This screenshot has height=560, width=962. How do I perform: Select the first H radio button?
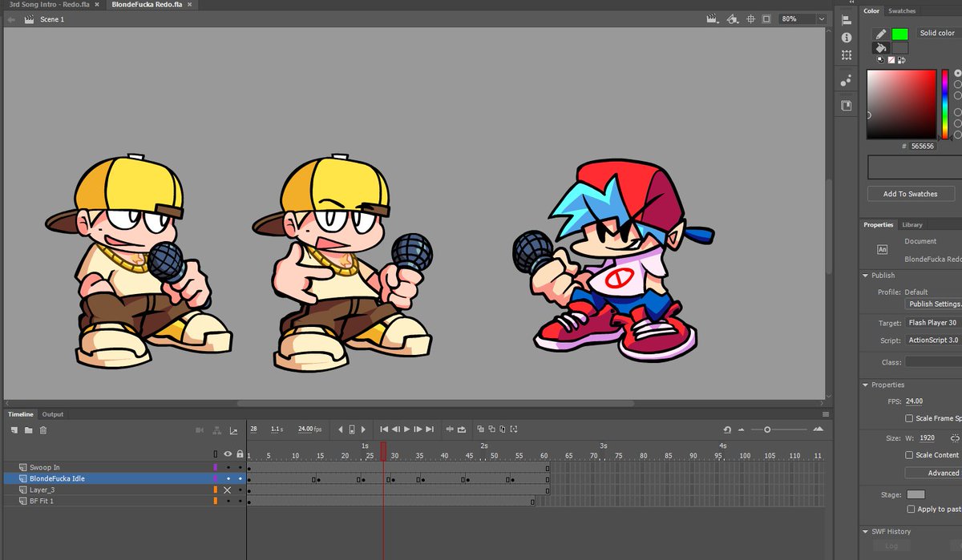click(x=958, y=73)
